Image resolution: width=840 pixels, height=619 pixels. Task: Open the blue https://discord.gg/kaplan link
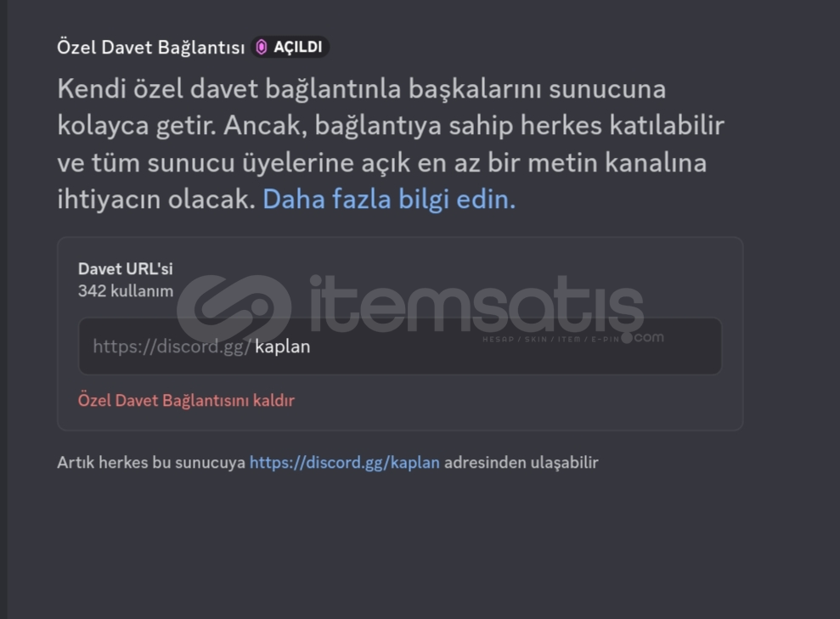[x=345, y=462]
